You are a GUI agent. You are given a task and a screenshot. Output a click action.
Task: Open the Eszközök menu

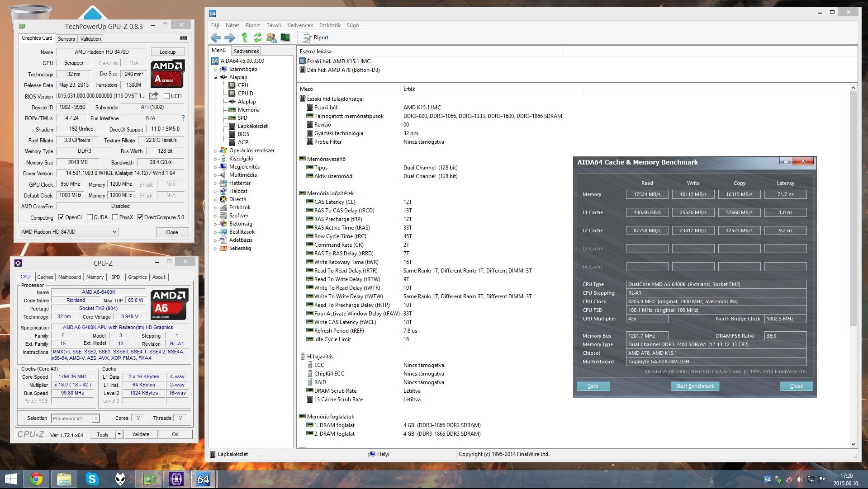tap(330, 25)
